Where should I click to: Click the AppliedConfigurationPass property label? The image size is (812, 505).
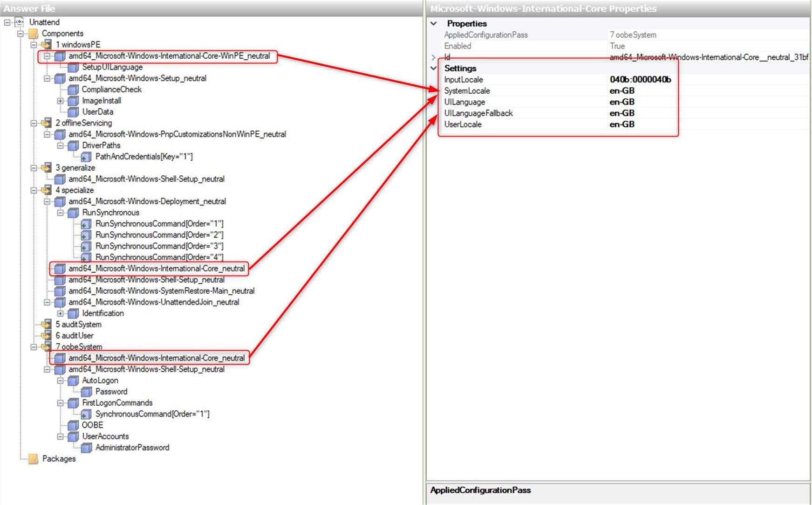pos(486,35)
